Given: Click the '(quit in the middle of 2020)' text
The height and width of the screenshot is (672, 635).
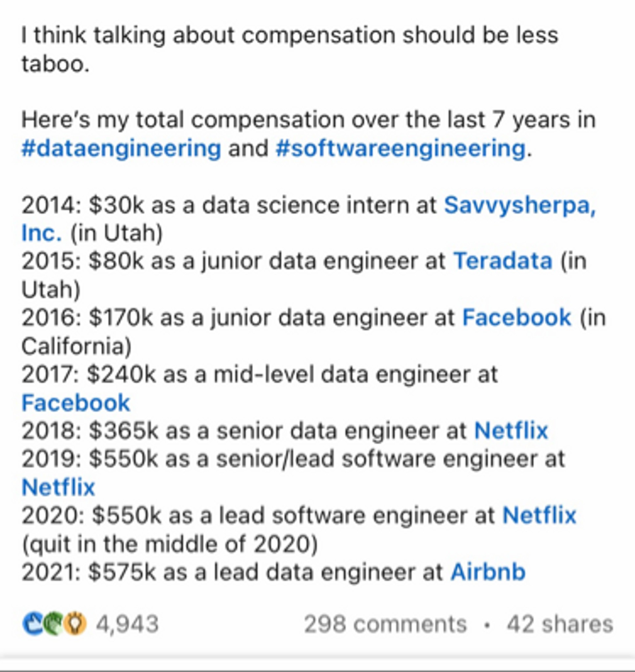Looking at the screenshot, I should pos(170,544).
